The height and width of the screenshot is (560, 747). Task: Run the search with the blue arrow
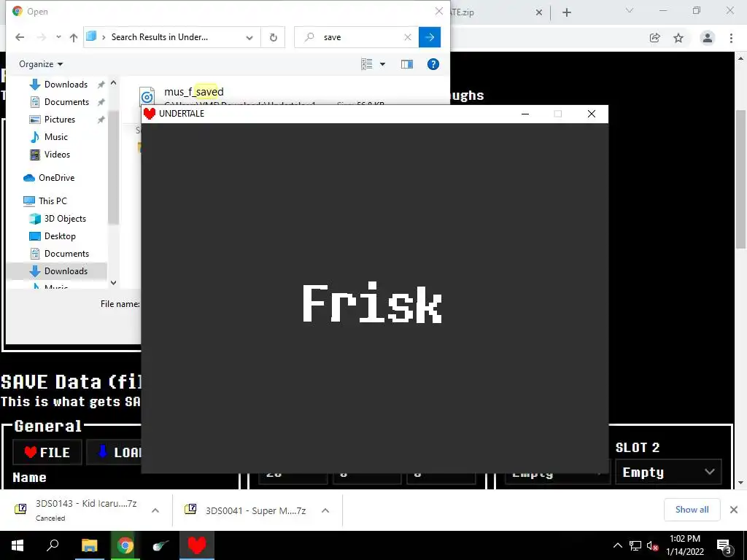point(429,37)
